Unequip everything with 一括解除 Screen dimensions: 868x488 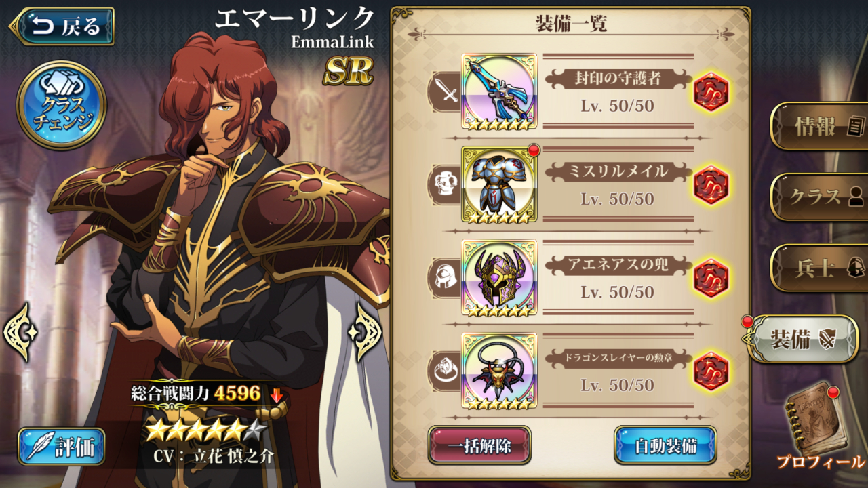(x=479, y=445)
